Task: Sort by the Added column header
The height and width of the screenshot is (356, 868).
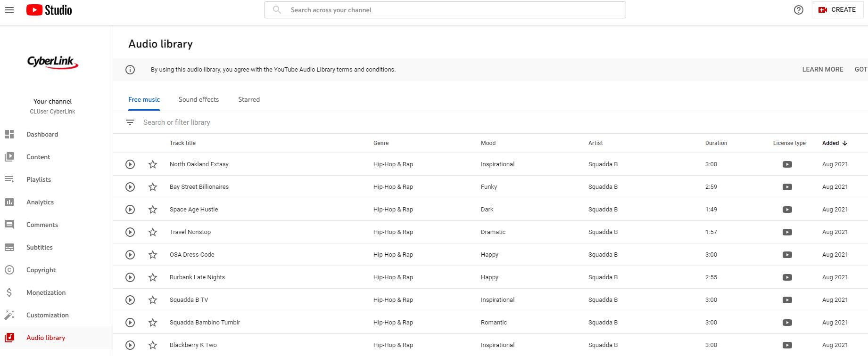Action: (835, 143)
